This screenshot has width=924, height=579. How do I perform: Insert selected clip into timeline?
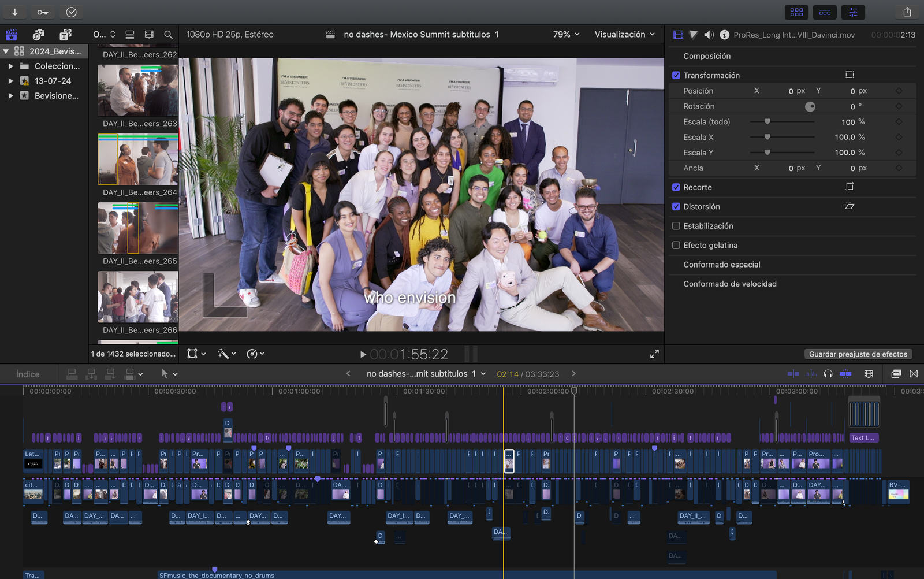[91, 374]
